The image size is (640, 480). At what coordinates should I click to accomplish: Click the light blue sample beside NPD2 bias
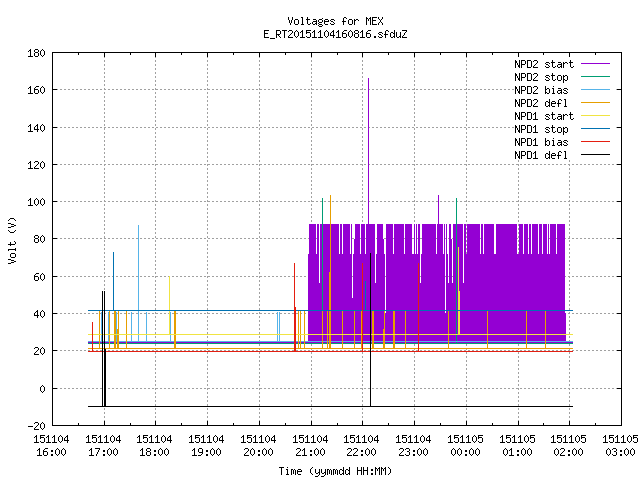point(595,90)
